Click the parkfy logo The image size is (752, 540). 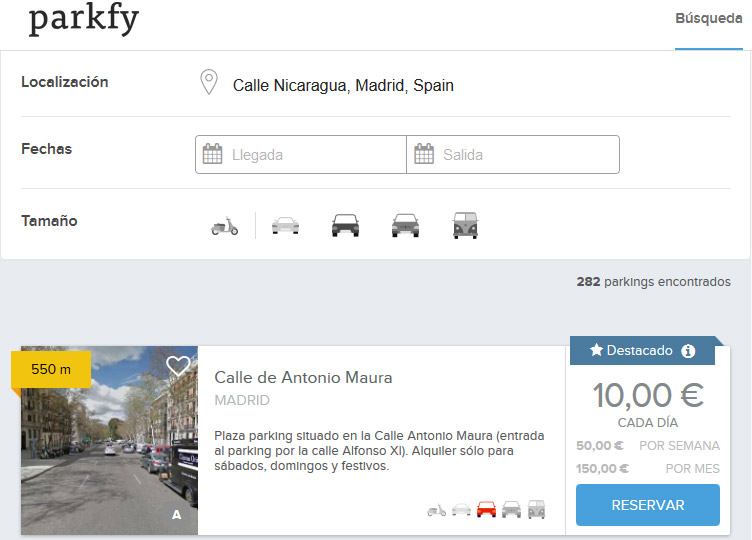(x=83, y=19)
